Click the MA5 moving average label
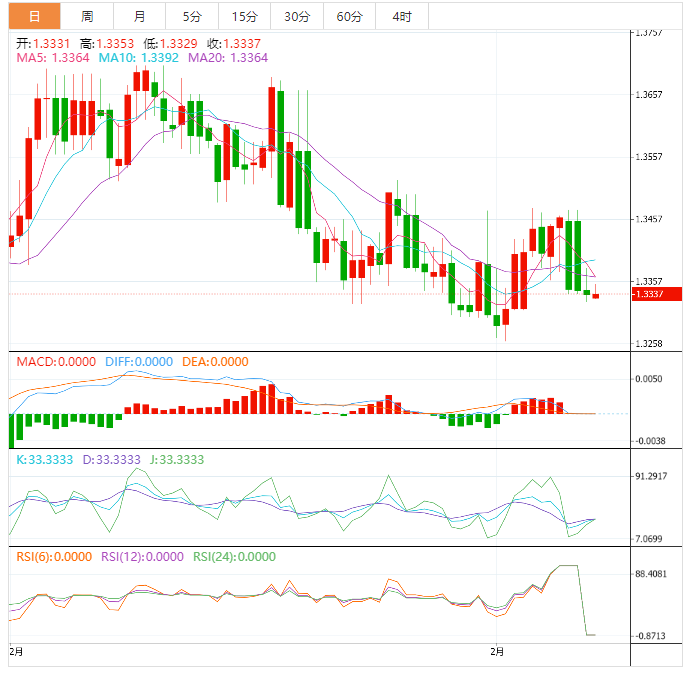This screenshot has height=676, width=692. click(53, 58)
